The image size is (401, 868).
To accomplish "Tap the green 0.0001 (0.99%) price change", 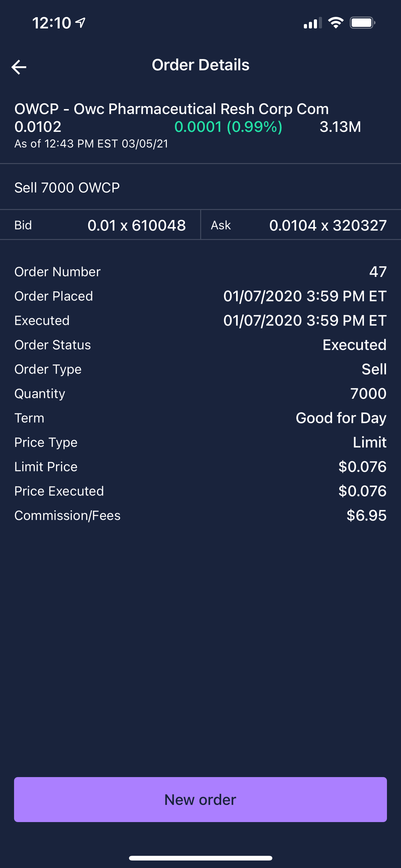I will click(x=228, y=127).
